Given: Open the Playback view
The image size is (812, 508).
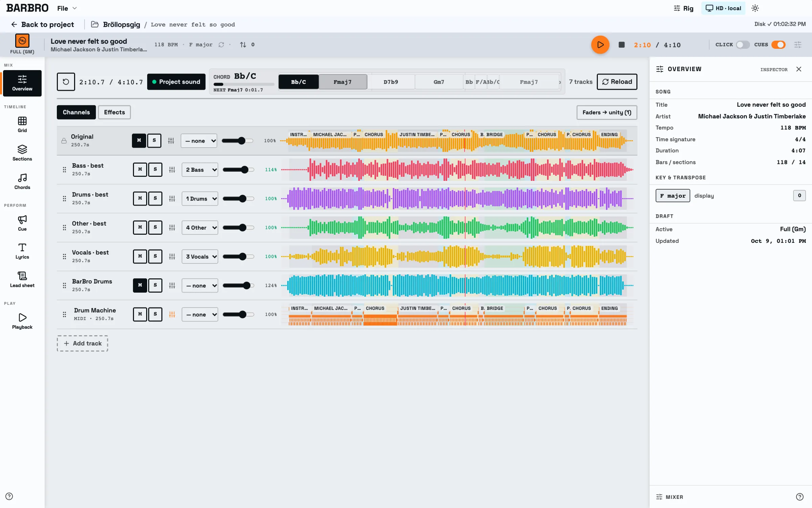Looking at the screenshot, I should pyautogui.click(x=22, y=321).
